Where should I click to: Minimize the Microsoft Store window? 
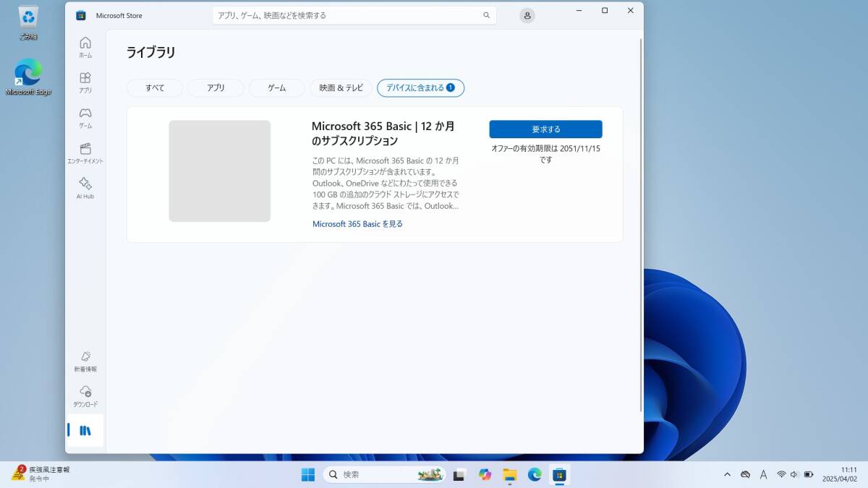579,10
